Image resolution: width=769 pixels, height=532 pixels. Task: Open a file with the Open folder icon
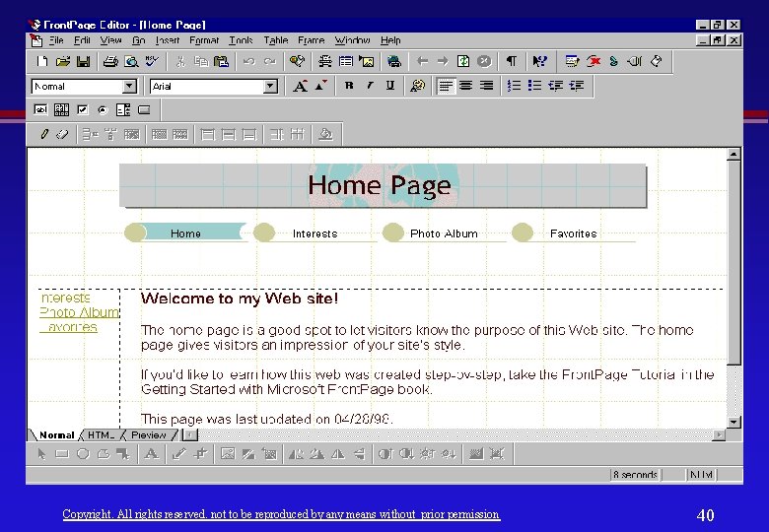point(63,61)
